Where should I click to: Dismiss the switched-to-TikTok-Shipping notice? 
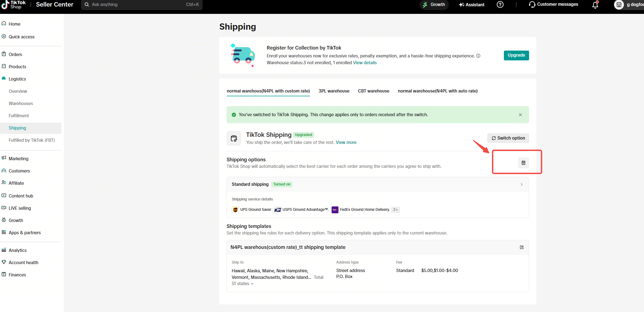click(520, 115)
